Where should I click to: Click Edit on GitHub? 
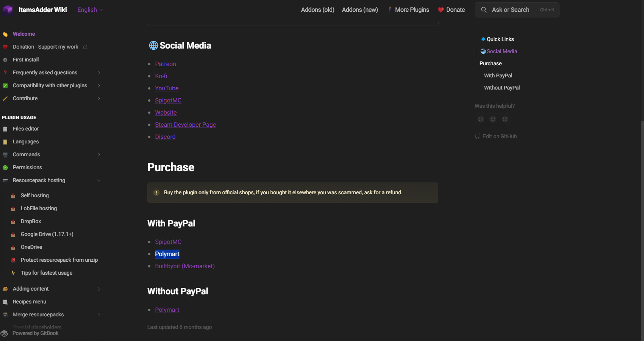click(x=496, y=136)
